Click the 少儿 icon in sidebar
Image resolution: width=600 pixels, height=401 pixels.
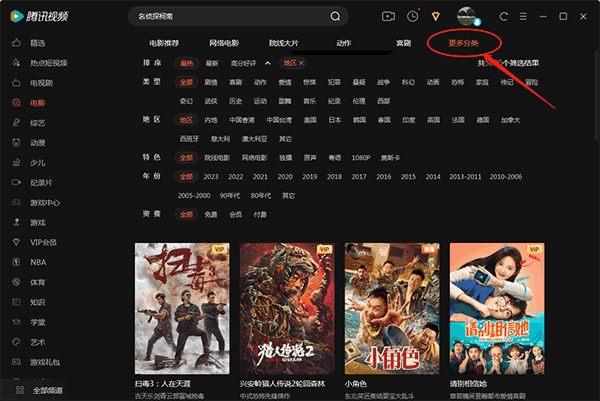[x=16, y=162]
